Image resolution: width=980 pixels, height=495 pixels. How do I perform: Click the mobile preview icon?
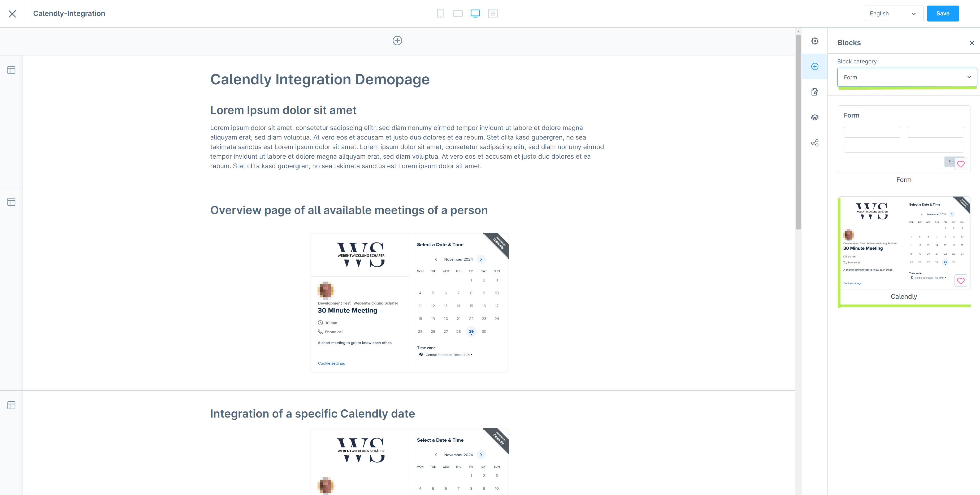(440, 13)
